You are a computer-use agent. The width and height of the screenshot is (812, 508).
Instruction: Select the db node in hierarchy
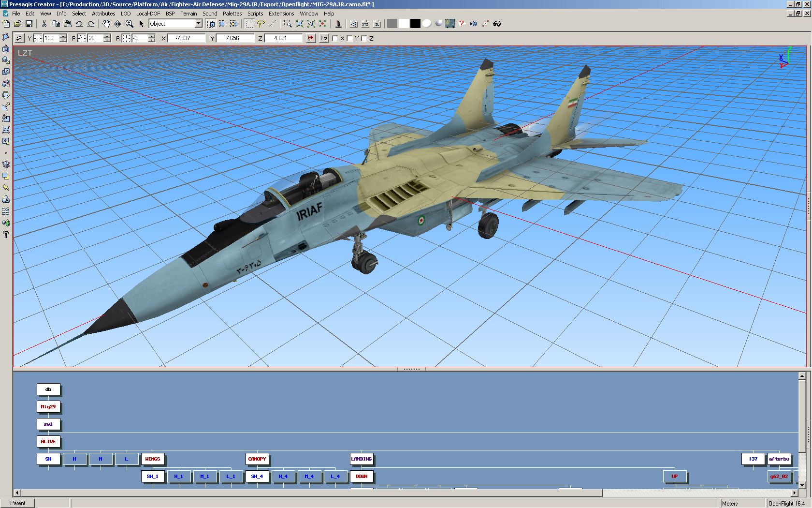[48, 389]
